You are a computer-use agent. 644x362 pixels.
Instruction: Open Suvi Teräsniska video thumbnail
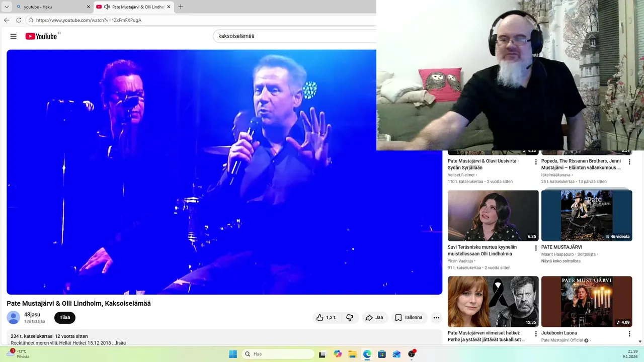coord(493,216)
